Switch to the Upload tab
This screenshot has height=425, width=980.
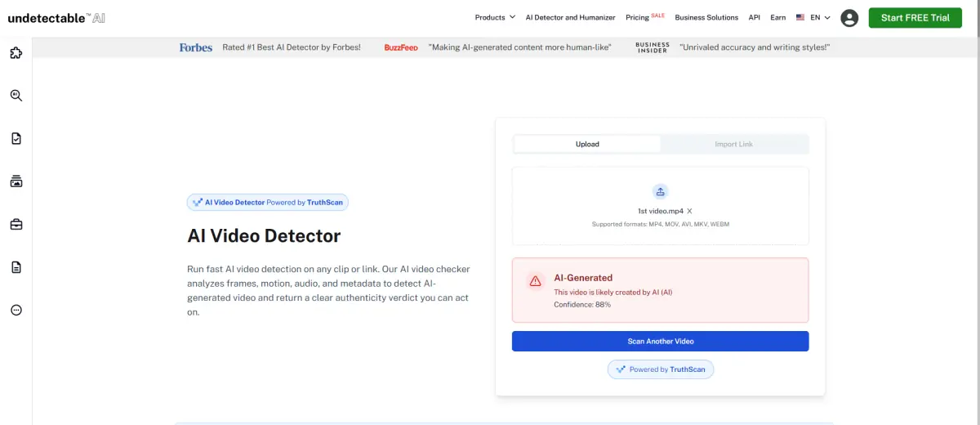click(587, 145)
